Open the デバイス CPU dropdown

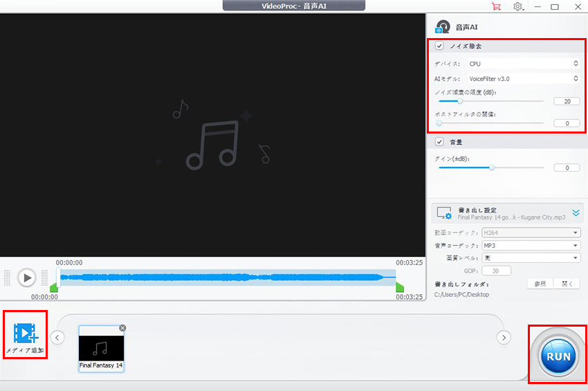(523, 64)
